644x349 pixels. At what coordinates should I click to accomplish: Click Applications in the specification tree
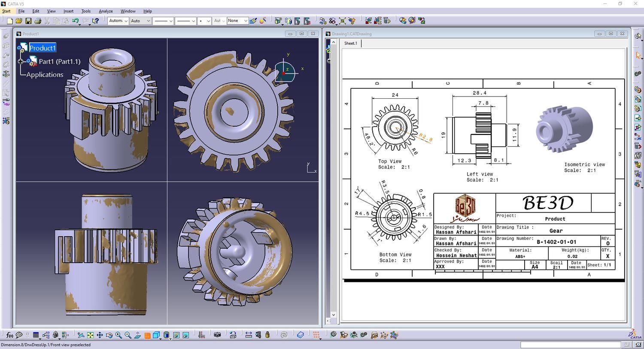pyautogui.click(x=45, y=75)
